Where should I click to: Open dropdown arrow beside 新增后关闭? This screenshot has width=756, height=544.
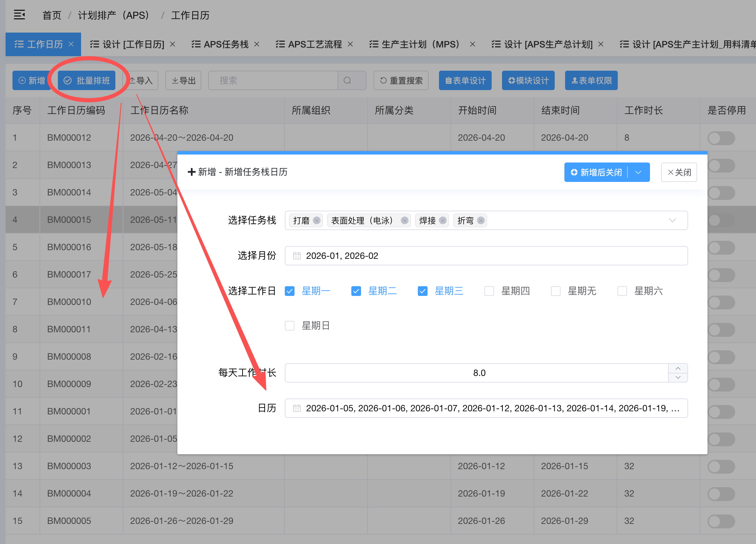coord(638,172)
